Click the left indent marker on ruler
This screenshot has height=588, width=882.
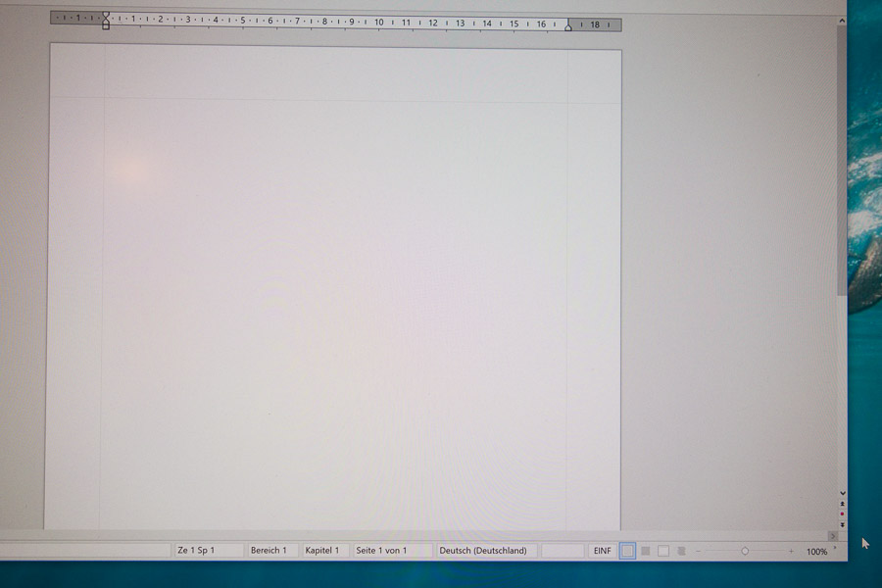(x=106, y=21)
